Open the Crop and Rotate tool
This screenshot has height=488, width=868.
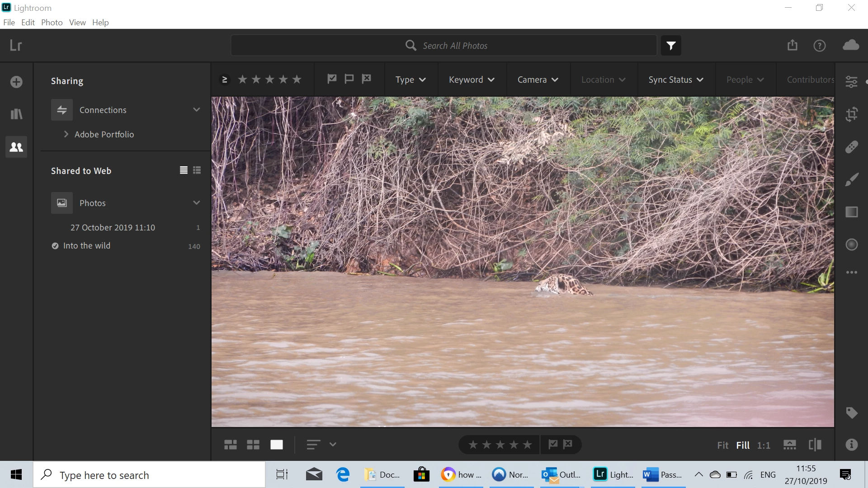[851, 114]
